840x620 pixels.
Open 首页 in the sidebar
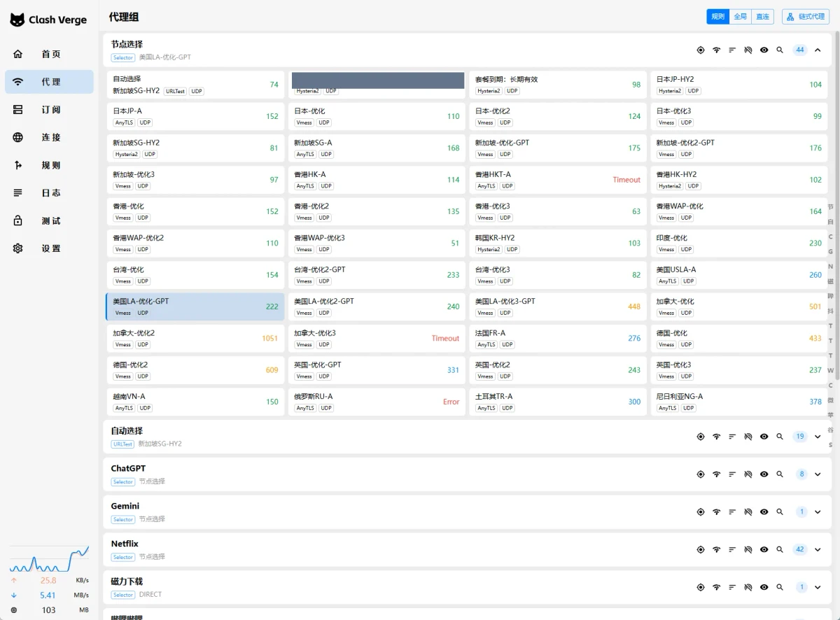pyautogui.click(x=49, y=54)
